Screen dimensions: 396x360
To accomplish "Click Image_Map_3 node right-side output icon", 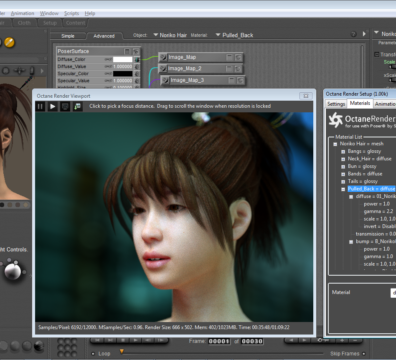I will [x=240, y=80].
